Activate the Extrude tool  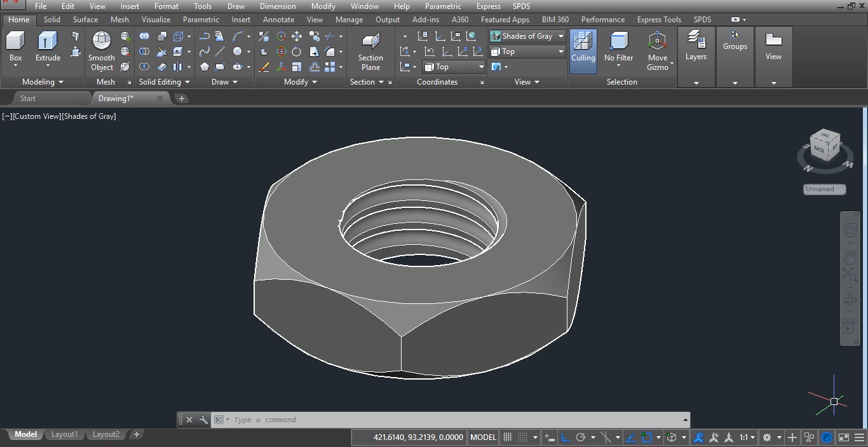[x=47, y=48]
